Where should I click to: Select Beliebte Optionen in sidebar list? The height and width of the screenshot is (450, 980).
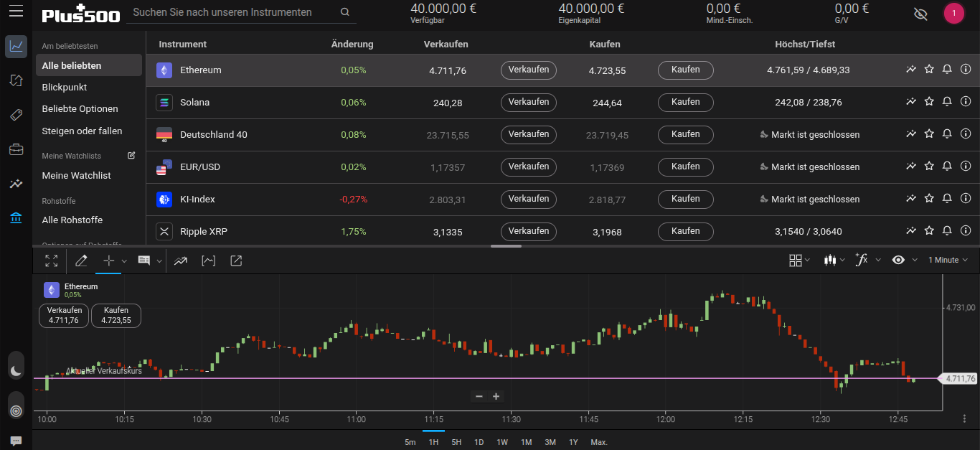click(x=80, y=109)
